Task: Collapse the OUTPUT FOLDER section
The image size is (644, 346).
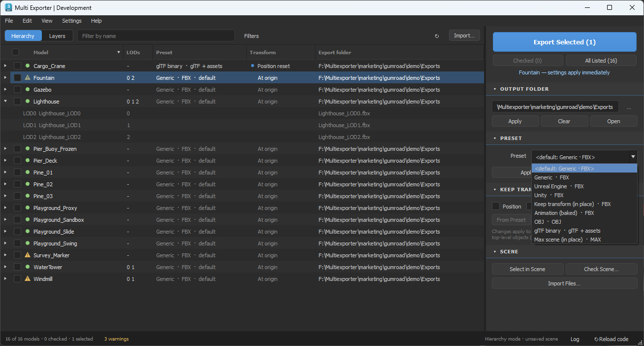Action: (x=494, y=89)
